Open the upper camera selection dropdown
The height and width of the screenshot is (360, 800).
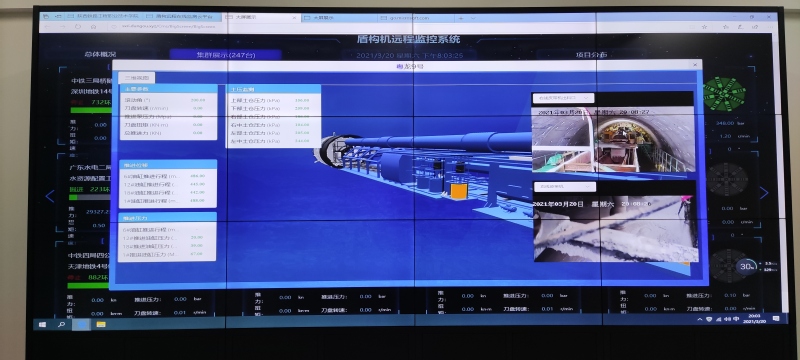click(563, 98)
